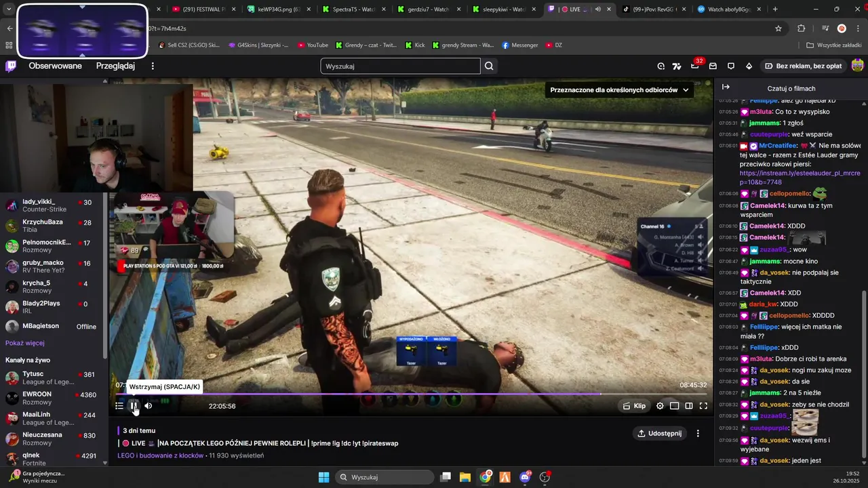868x488 pixels.
Task: Open the Przeglądaj tab
Action: pos(115,66)
